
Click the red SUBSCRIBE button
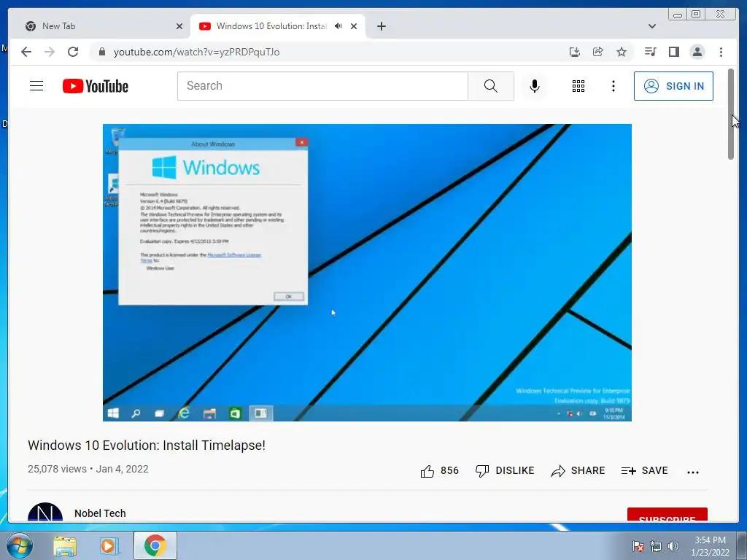tap(667, 515)
